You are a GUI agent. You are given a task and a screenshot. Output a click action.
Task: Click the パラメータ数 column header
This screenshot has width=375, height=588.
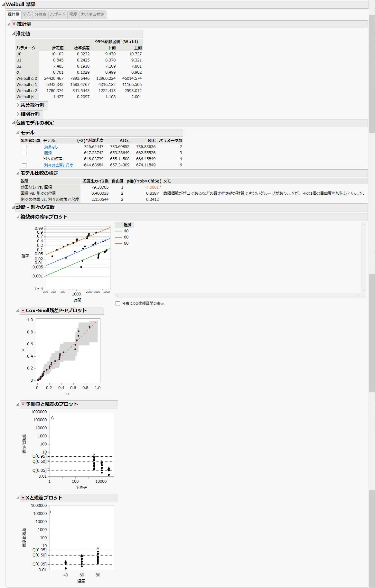(170, 141)
